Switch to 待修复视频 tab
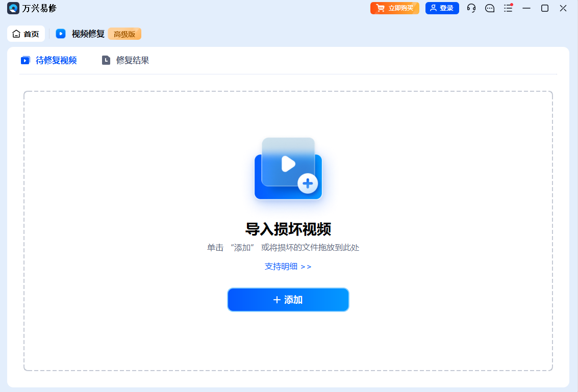 pyautogui.click(x=48, y=61)
